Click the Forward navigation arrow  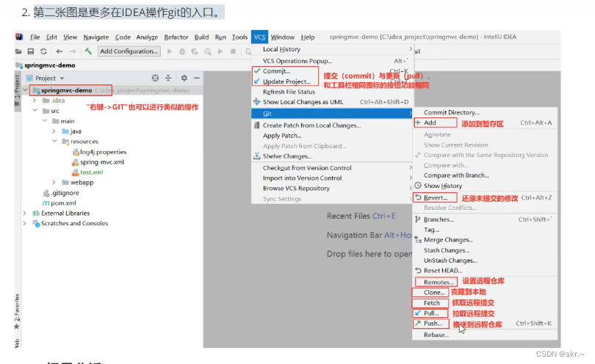[73, 51]
